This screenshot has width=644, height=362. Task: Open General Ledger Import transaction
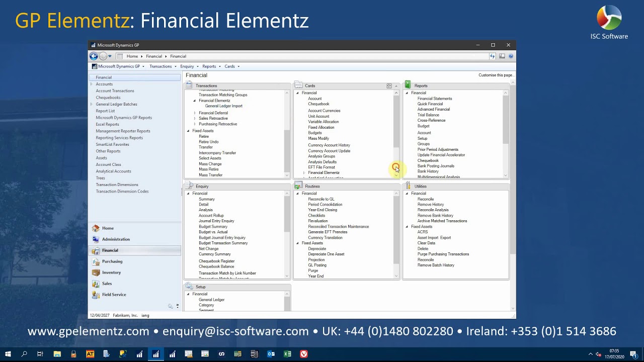point(223,106)
